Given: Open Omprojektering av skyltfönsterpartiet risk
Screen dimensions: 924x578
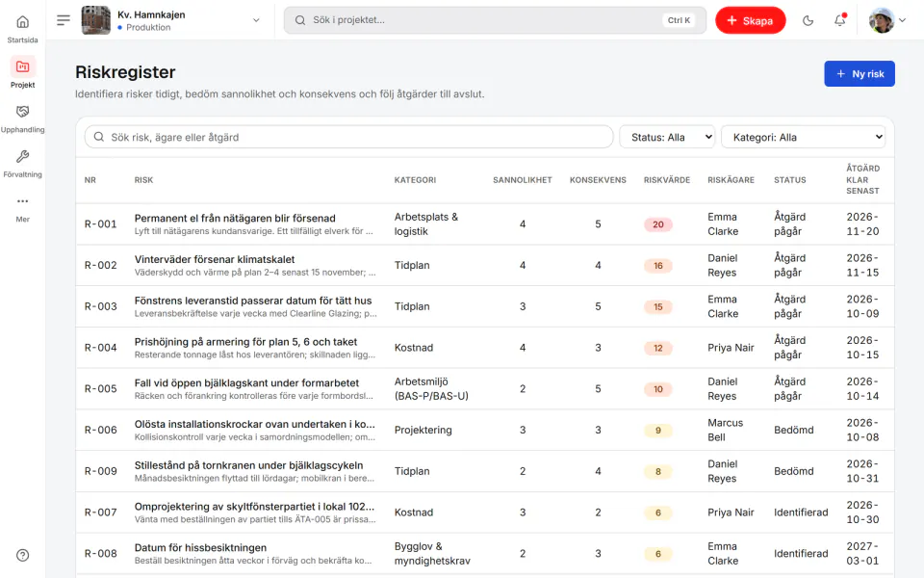Looking at the screenshot, I should tap(254, 508).
